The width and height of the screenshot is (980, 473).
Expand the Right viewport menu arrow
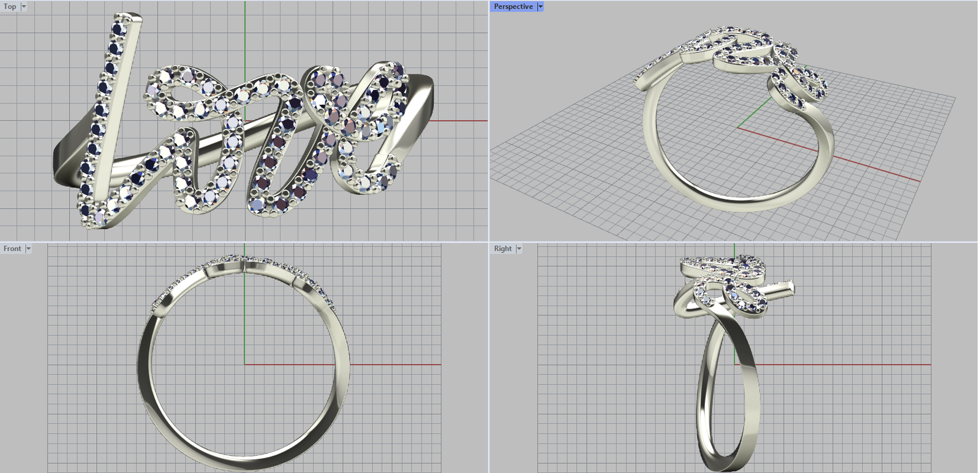coord(519,249)
